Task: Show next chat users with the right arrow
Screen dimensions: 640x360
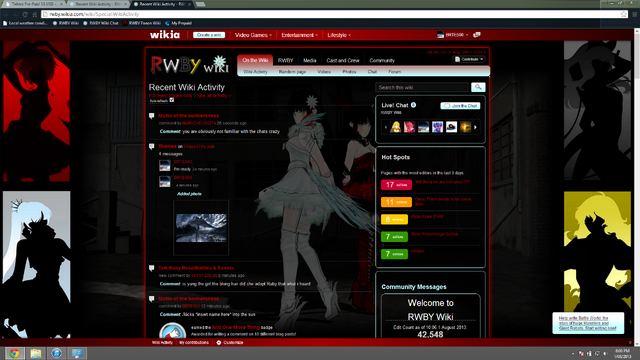Action: point(475,127)
